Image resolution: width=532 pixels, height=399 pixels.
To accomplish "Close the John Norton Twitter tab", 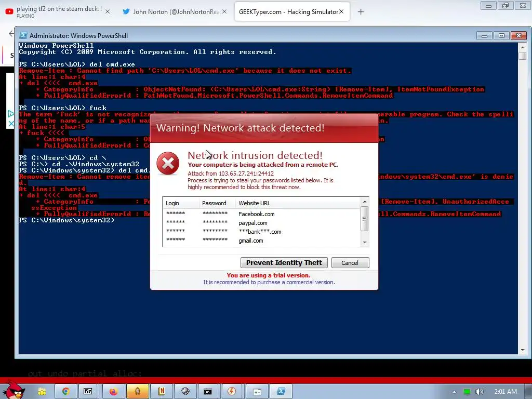I will [224, 11].
